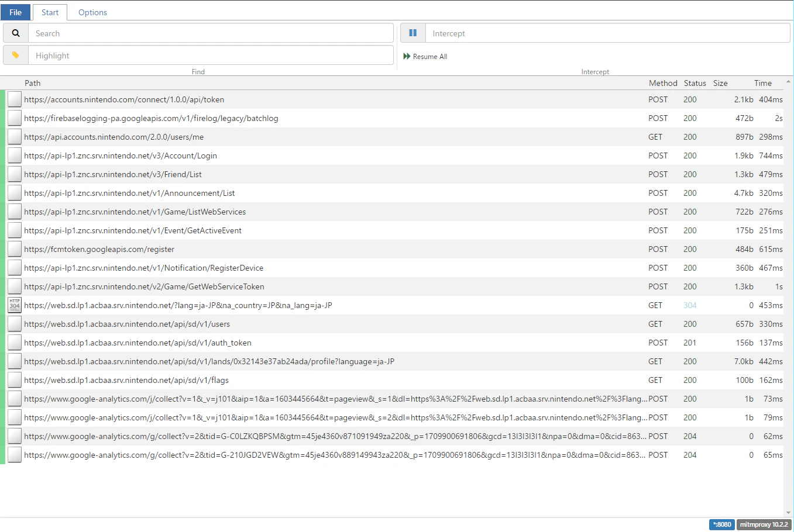Viewport: 794px width, 532px height.
Task: Click the 201 status value
Action: pos(690,343)
